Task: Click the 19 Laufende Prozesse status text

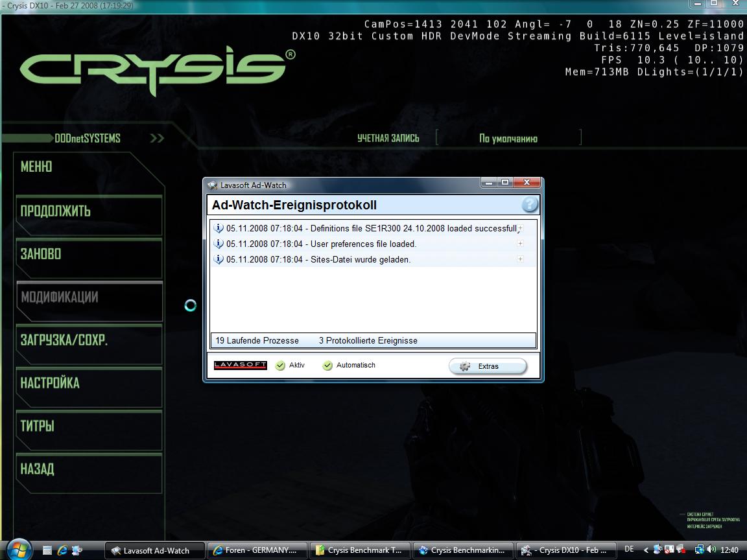Action: [257, 340]
